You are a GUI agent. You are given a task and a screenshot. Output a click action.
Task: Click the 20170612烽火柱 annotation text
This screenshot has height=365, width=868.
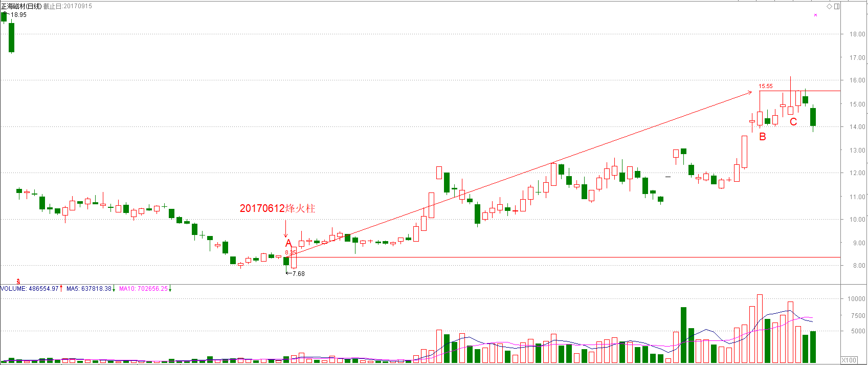coord(277,208)
